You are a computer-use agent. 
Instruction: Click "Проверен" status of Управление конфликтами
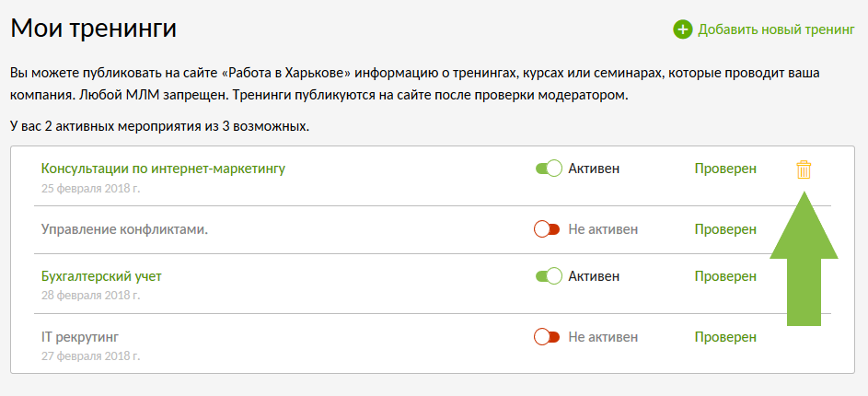[x=725, y=228]
